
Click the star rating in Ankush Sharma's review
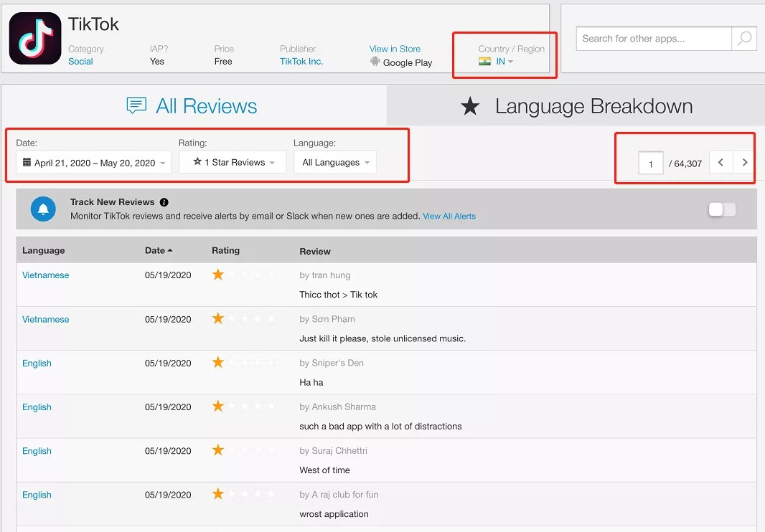click(243, 407)
